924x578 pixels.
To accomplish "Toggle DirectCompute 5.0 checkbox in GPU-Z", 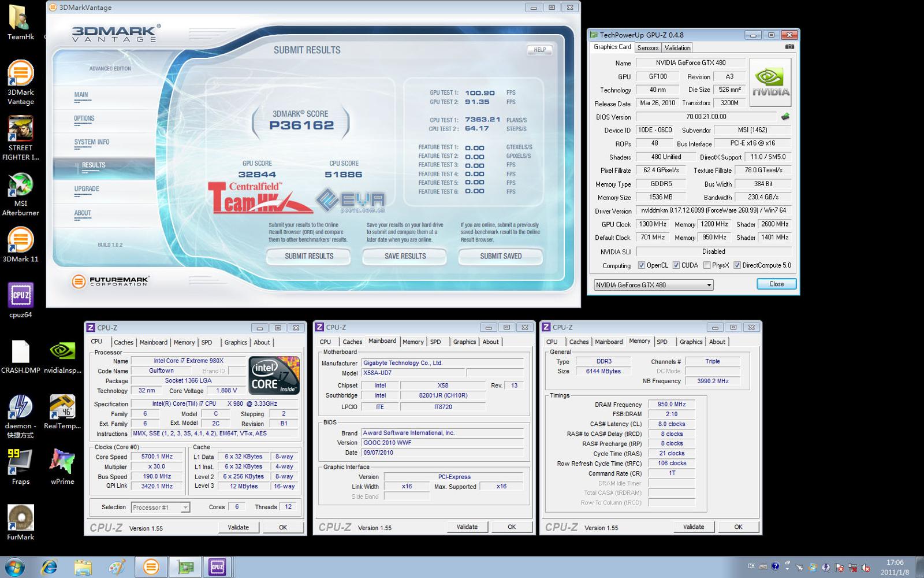I will [737, 265].
